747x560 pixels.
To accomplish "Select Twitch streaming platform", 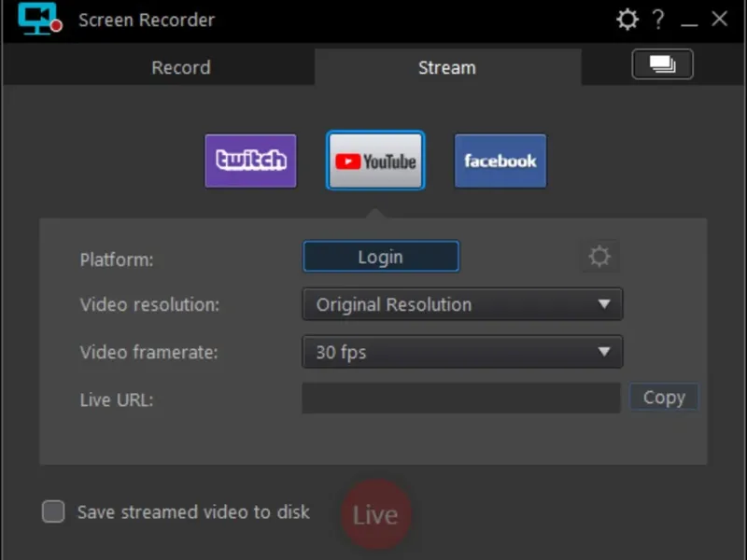I will (250, 161).
